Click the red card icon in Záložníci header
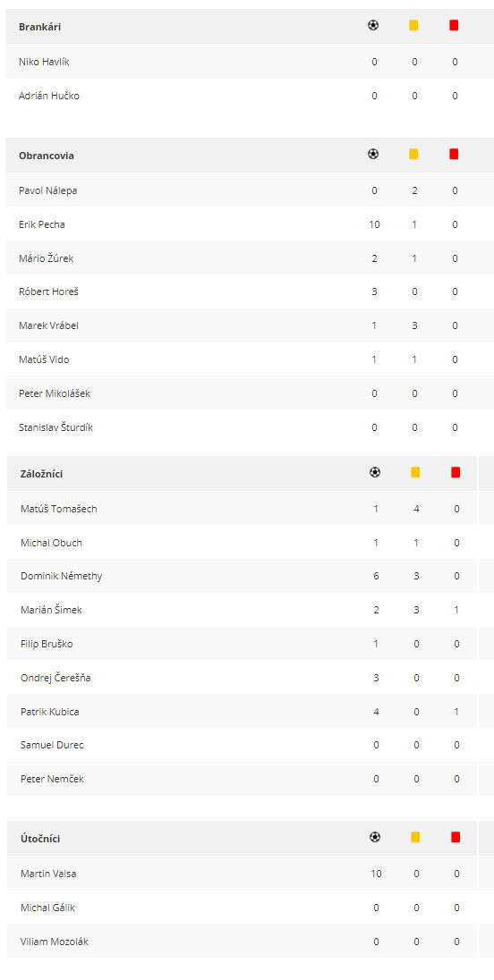The height and width of the screenshot is (980, 494). pos(456,472)
